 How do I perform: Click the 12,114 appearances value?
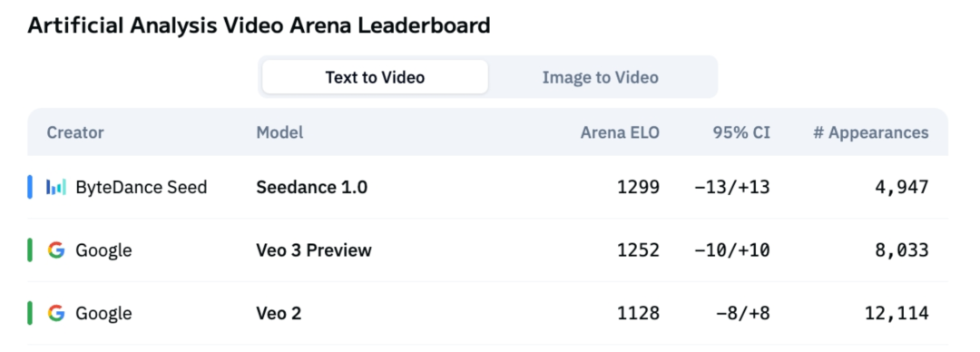pyautogui.click(x=897, y=313)
